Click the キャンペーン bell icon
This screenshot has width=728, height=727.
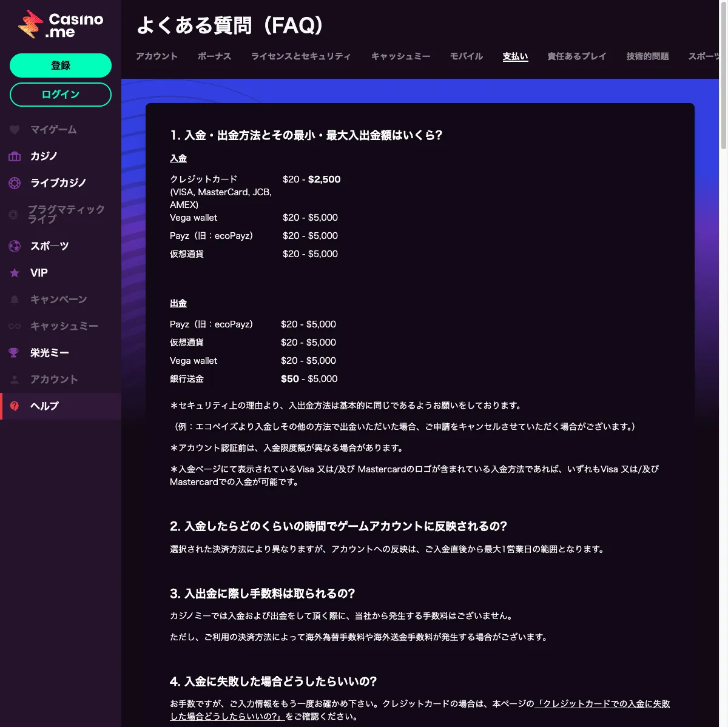click(15, 300)
